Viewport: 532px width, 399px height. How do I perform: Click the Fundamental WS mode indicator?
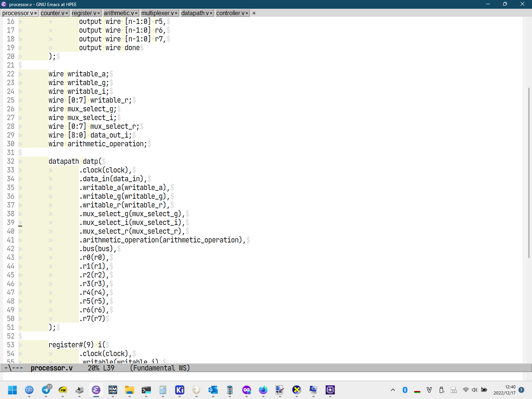click(x=160, y=368)
